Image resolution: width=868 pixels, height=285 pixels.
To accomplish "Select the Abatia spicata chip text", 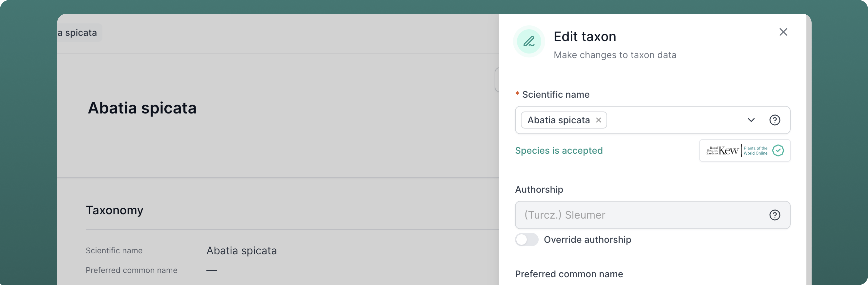I will coord(558,120).
